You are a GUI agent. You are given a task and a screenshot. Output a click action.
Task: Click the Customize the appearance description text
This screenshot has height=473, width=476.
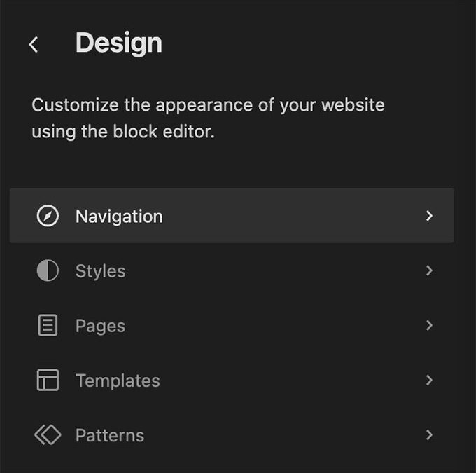208,118
